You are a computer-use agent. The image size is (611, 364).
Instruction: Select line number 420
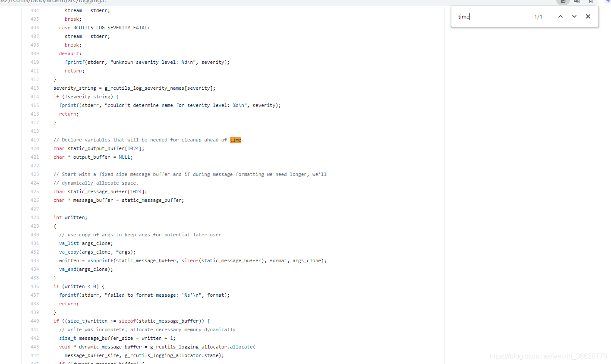35,148
